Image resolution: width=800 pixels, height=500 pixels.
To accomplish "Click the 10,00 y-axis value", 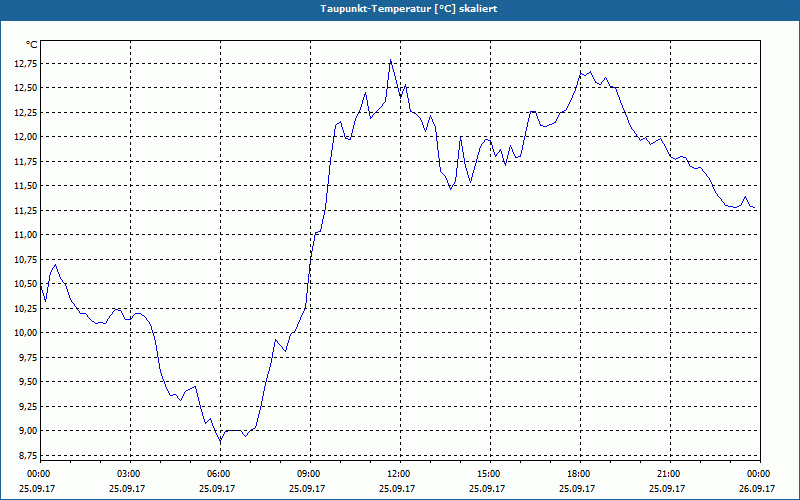I will click(x=28, y=333).
